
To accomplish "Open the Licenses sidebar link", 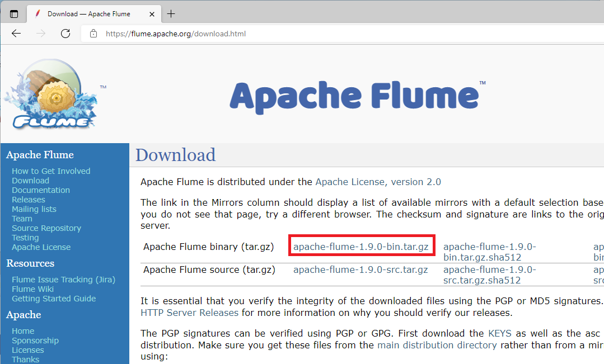I will [x=28, y=350].
